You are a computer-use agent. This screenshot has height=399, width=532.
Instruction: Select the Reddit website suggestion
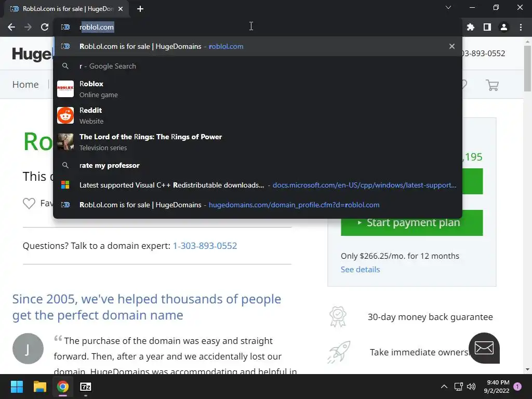click(258, 115)
